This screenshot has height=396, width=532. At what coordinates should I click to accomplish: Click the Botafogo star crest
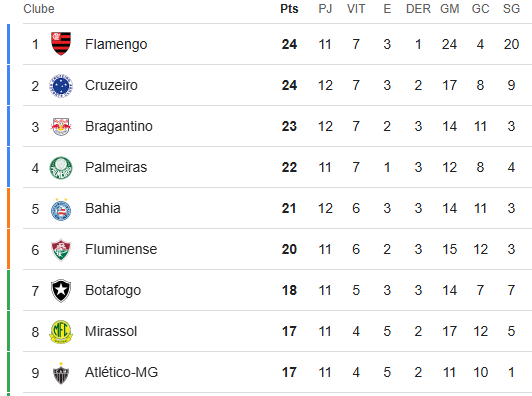[61, 291]
